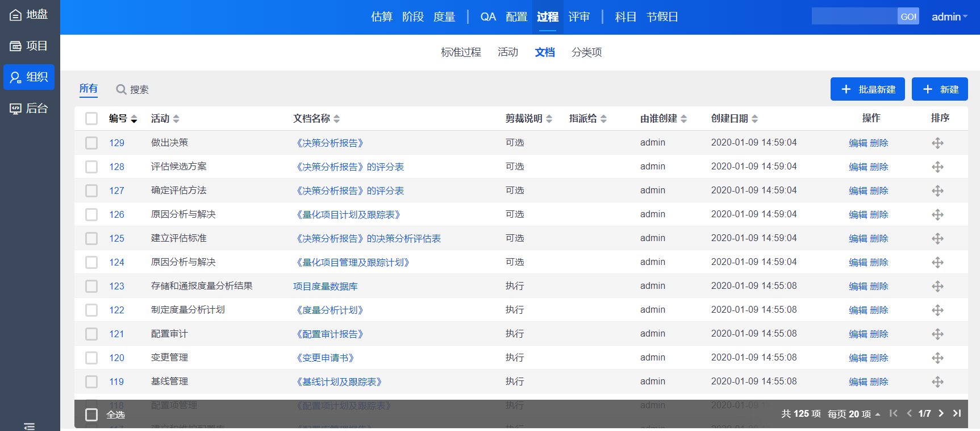The width and height of the screenshot is (980, 431).
Task: Delete document row 119
Action: 879,382
